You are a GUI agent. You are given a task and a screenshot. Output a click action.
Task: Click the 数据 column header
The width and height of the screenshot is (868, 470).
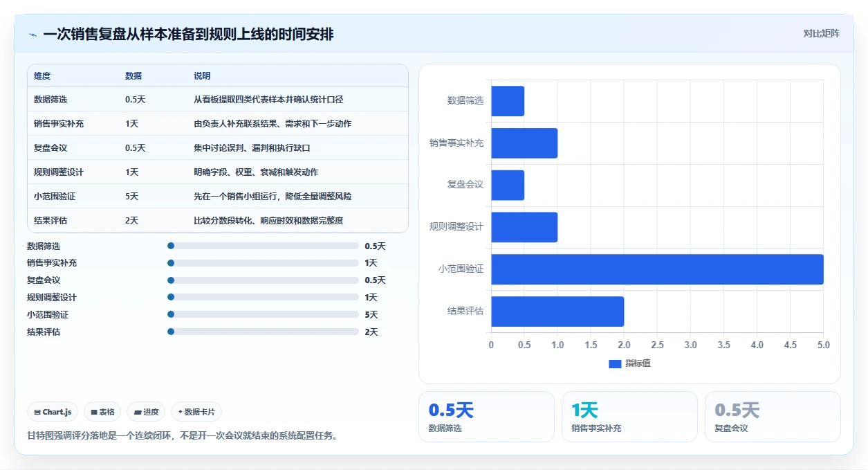(x=133, y=76)
